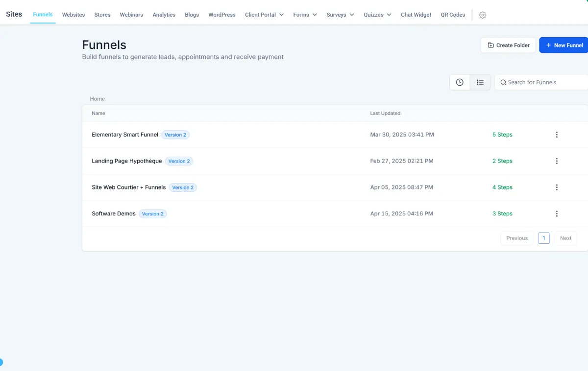This screenshot has height=371, width=588.
Task: Select page 1 in pagination
Action: pyautogui.click(x=544, y=238)
